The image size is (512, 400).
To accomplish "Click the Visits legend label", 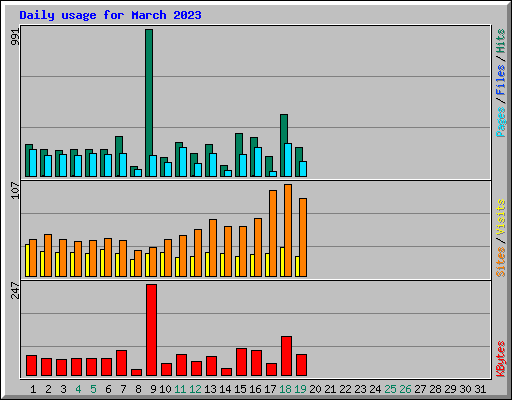I will [500, 218].
